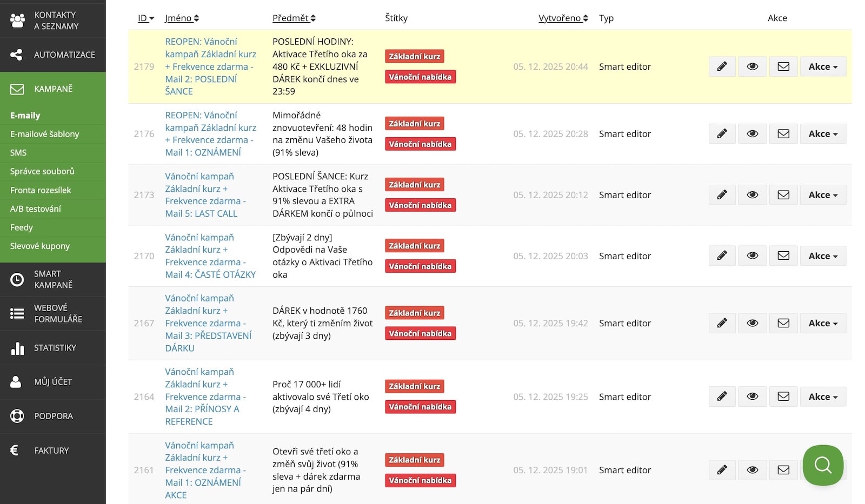Click the pencil edit icon for email 2179
This screenshot has height=504, width=865.
click(722, 66)
